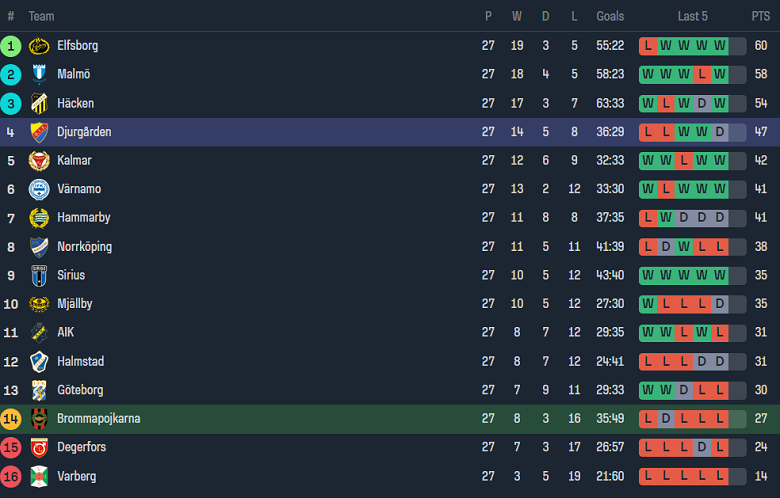Viewport: 780px width, 498px height.
Task: Click the Hammarby club crest icon
Action: 39,218
